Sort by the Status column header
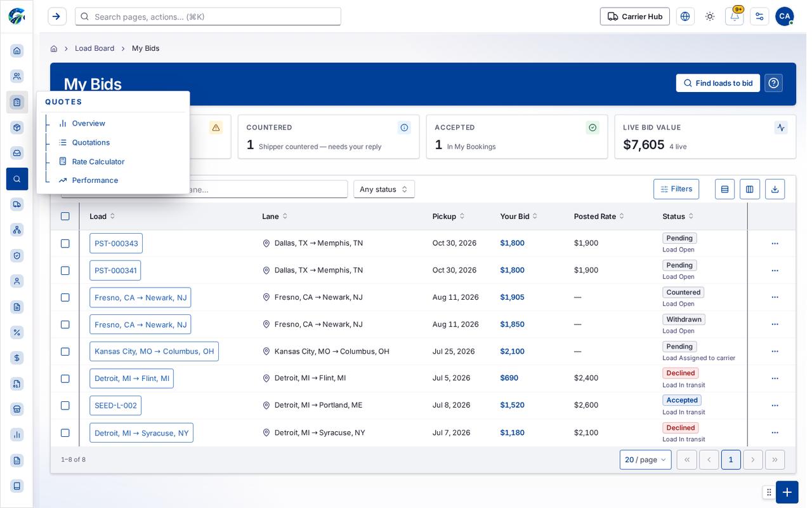Image resolution: width=812 pixels, height=508 pixels. pyautogui.click(x=678, y=217)
